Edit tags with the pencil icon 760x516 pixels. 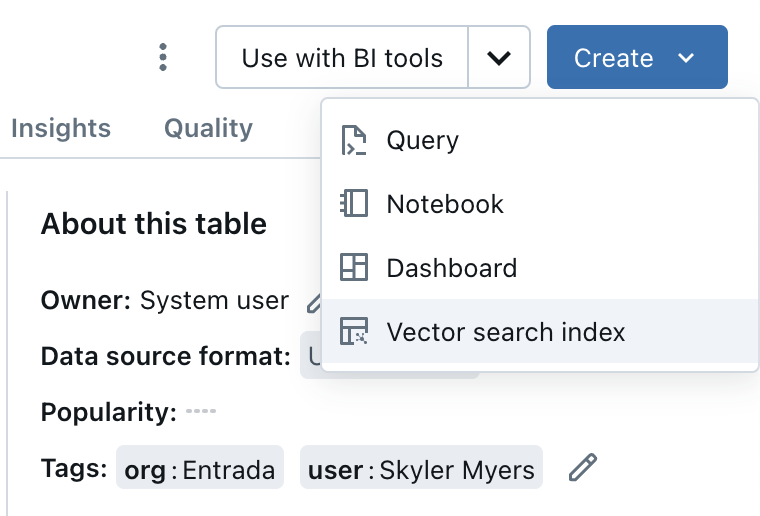click(582, 468)
